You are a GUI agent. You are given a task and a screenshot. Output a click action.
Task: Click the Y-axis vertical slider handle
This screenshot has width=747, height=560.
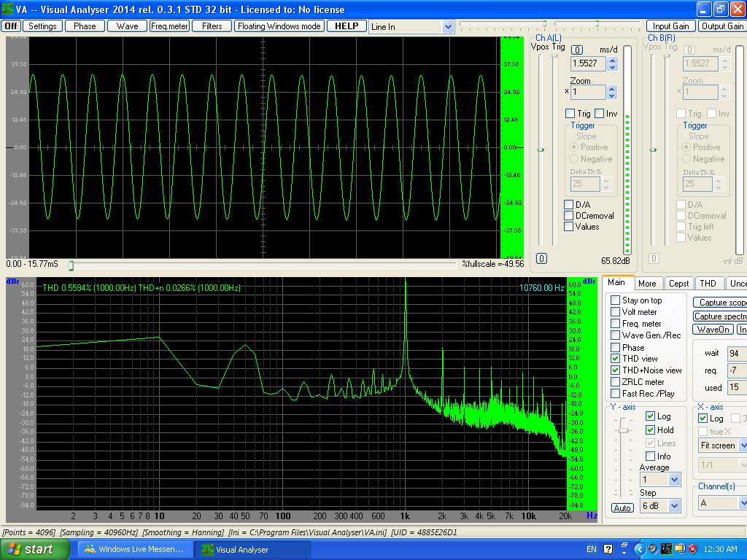[623, 430]
